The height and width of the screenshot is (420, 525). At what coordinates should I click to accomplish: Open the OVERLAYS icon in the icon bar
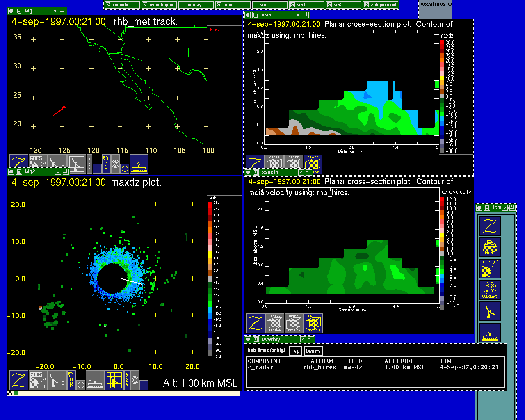[490, 290]
